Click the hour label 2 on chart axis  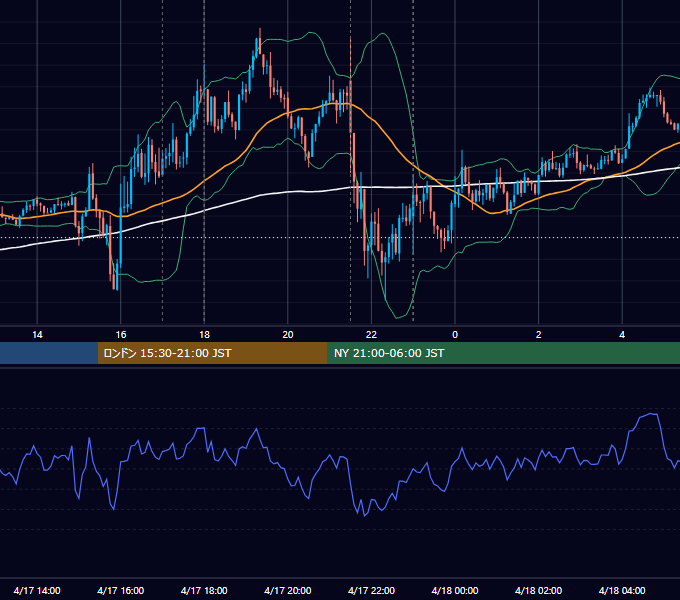pos(538,335)
